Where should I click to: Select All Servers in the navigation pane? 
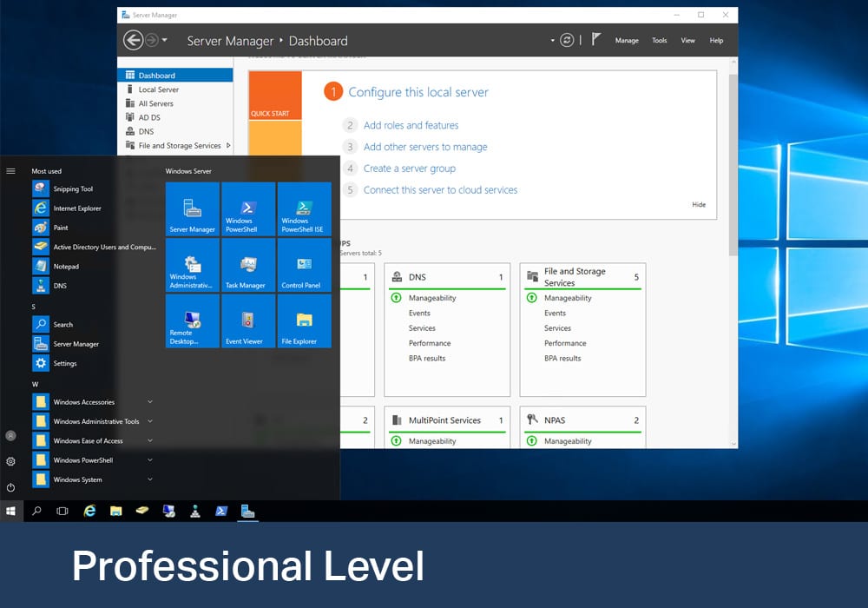(175, 103)
